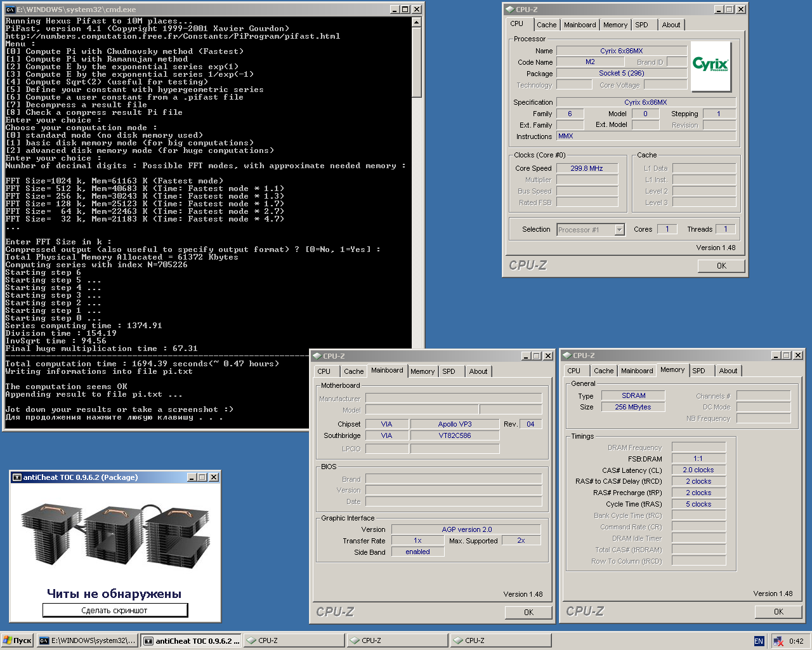This screenshot has height=650, width=812.
Task: Click the Code Name M2 field
Action: click(590, 62)
